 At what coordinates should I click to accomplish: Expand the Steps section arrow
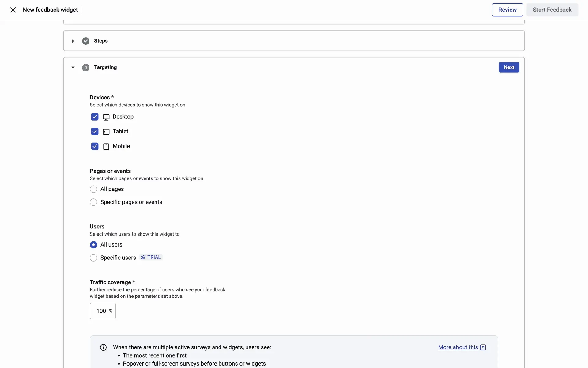click(73, 41)
